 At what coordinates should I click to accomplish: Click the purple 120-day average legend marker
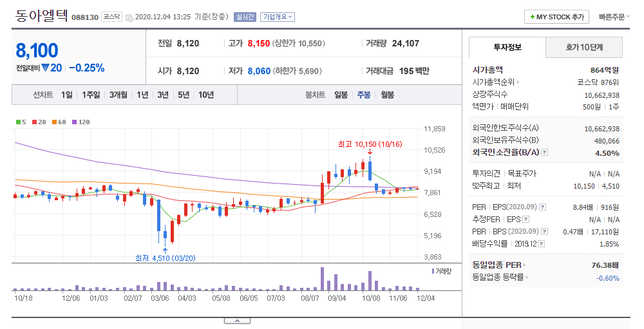[74, 122]
